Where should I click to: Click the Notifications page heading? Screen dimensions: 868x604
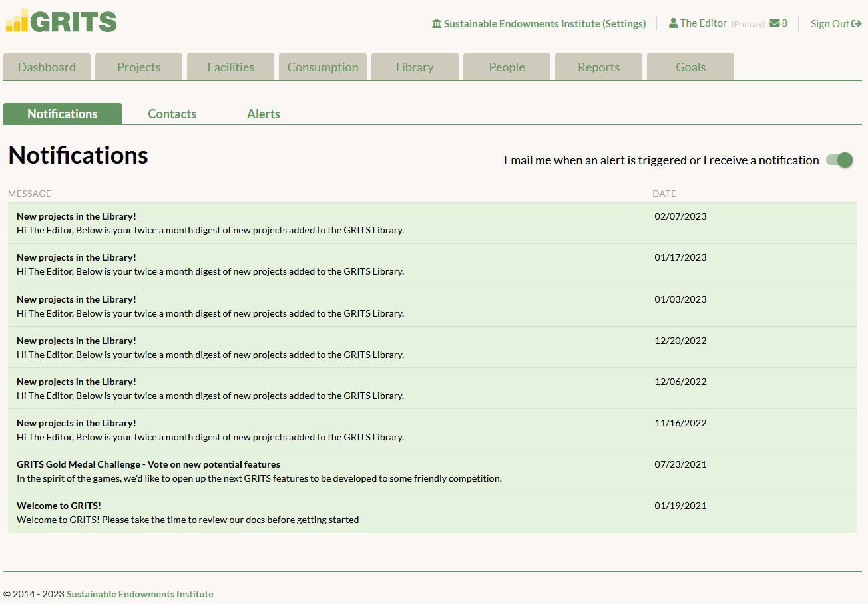pyautogui.click(x=78, y=155)
